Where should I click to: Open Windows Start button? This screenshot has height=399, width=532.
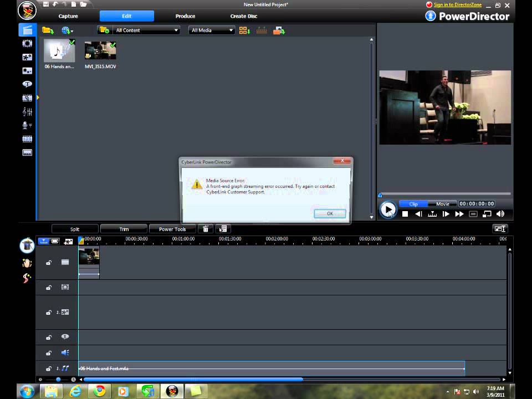click(x=27, y=392)
